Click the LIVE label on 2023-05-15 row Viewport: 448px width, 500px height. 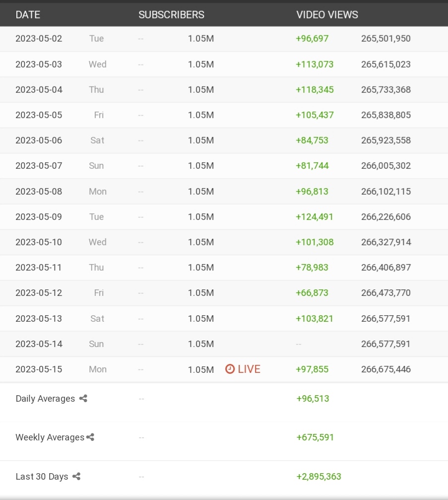point(249,369)
